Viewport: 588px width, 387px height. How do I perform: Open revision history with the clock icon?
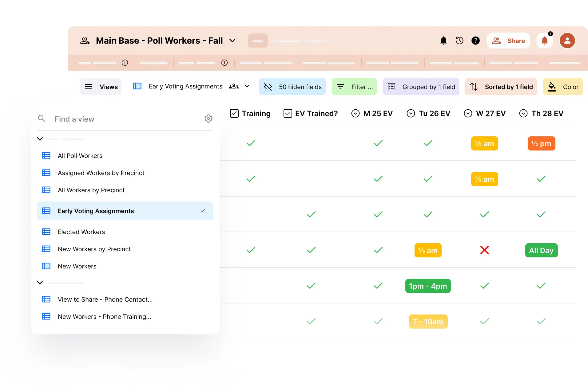tap(459, 40)
